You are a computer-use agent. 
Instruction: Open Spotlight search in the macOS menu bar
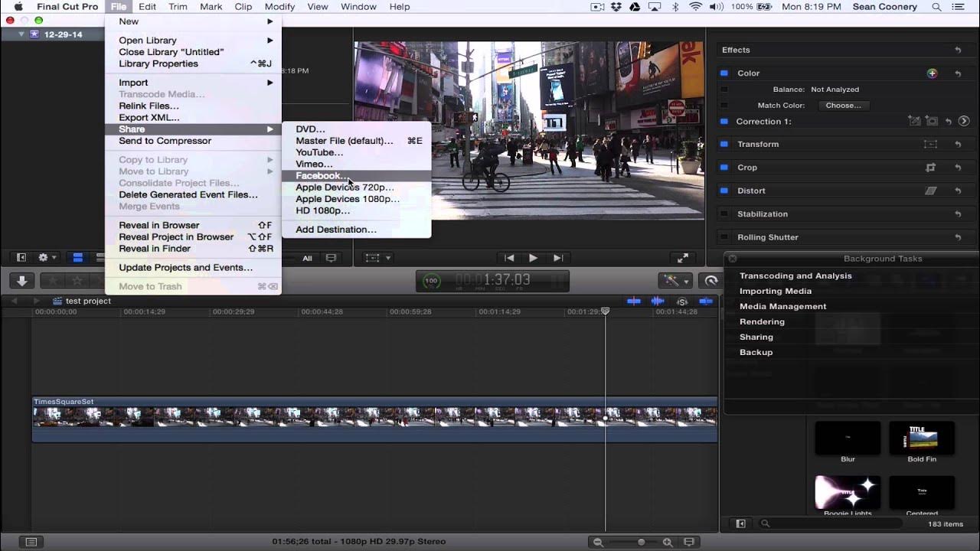[936, 7]
